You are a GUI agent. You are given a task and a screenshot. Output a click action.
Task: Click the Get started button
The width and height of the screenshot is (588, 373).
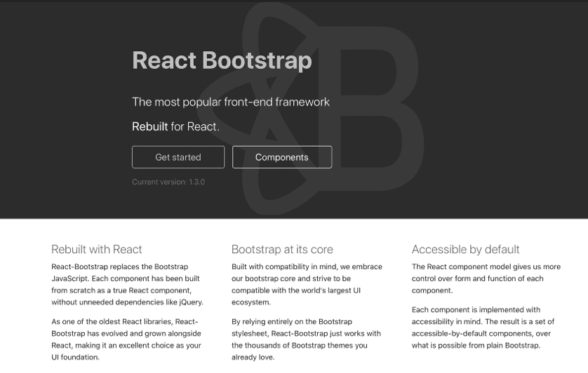pyautogui.click(x=178, y=157)
